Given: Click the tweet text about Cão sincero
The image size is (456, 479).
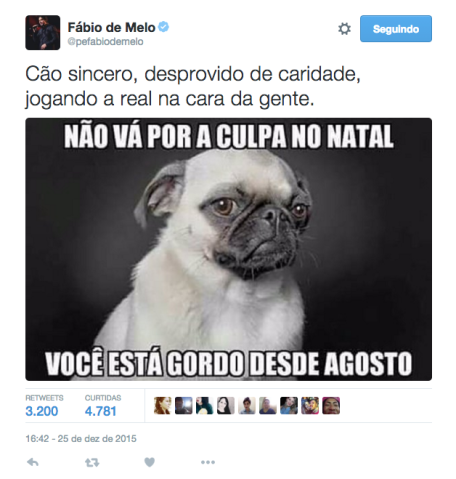Looking at the screenshot, I should 193,86.
